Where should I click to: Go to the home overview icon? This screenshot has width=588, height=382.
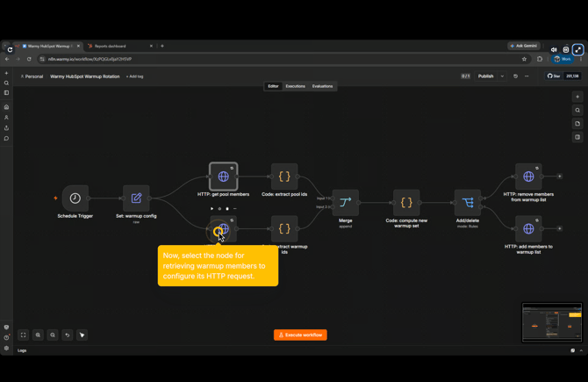tap(6, 107)
